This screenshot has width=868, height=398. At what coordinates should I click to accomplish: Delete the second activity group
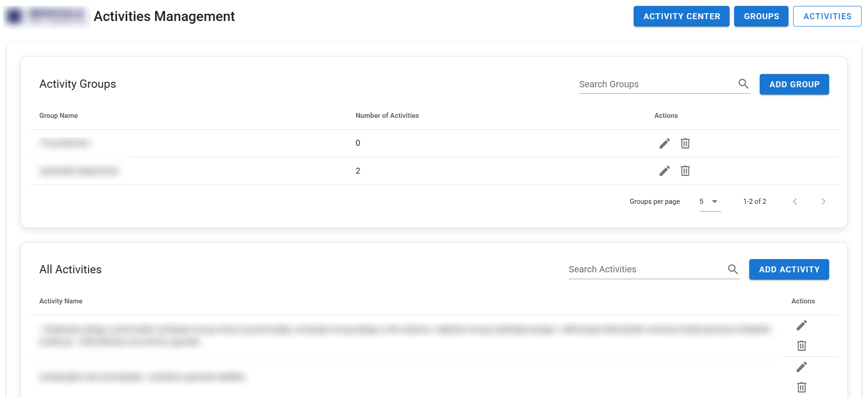(x=685, y=171)
